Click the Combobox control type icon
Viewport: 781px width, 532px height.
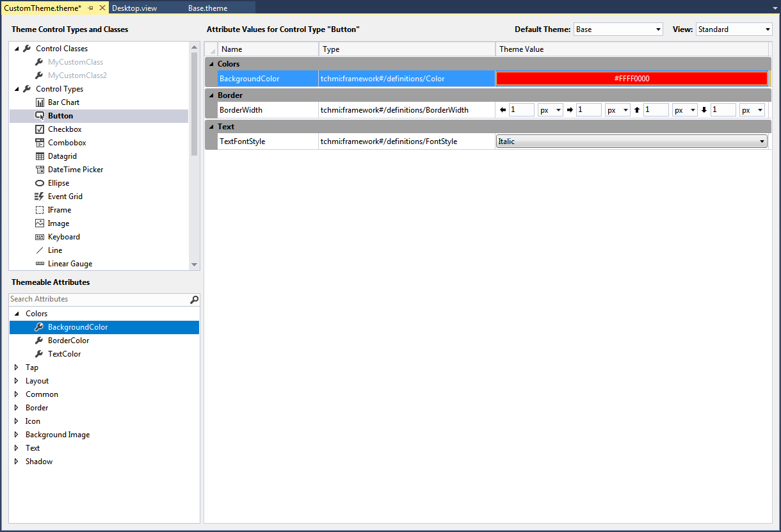40,143
